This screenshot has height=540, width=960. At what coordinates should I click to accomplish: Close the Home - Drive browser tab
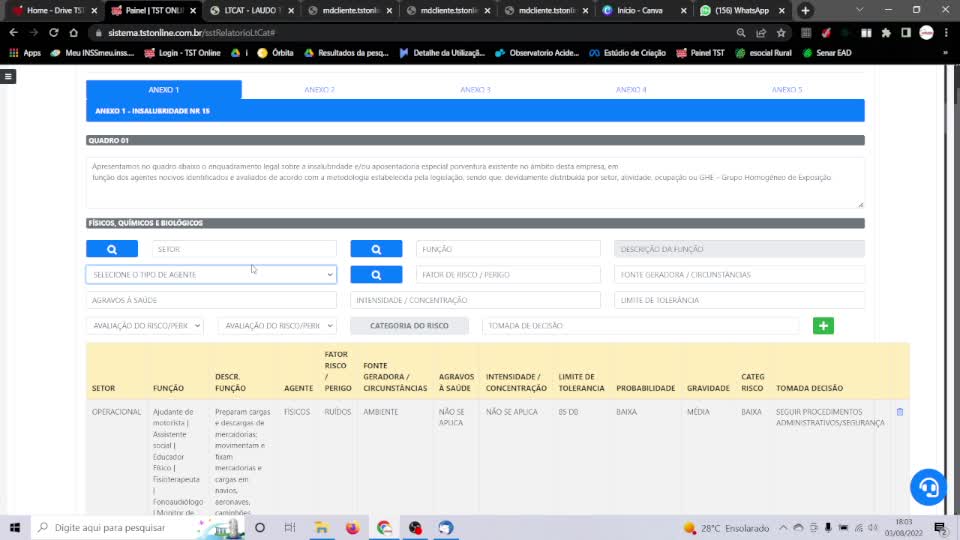94,10
